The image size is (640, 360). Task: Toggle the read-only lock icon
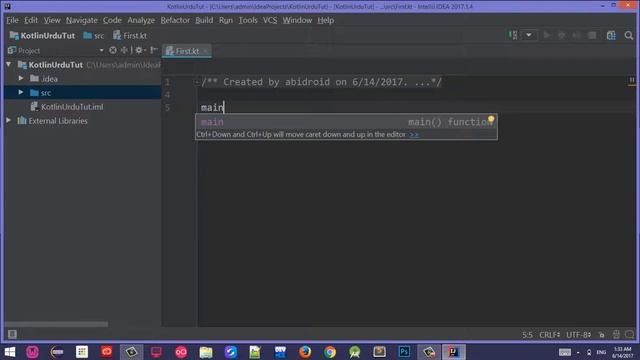coord(602,335)
